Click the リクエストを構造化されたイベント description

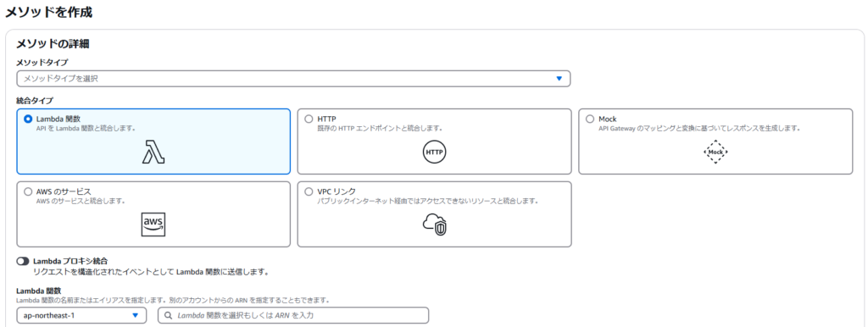[x=151, y=272]
